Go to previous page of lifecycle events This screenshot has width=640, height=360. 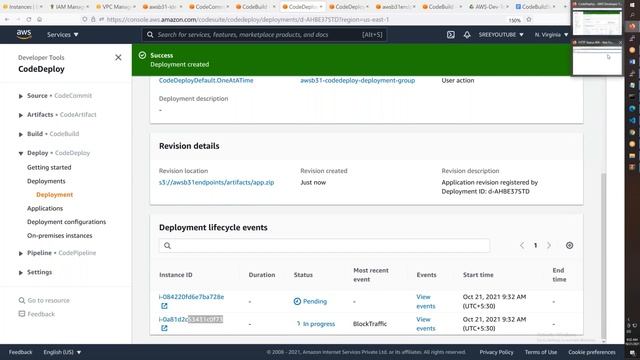(522, 245)
